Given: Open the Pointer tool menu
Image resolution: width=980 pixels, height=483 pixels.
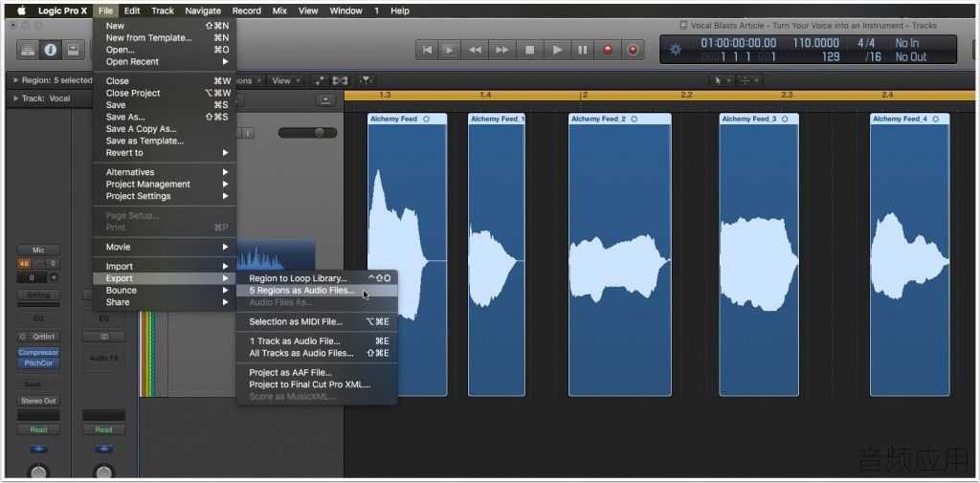Looking at the screenshot, I should (x=722, y=80).
